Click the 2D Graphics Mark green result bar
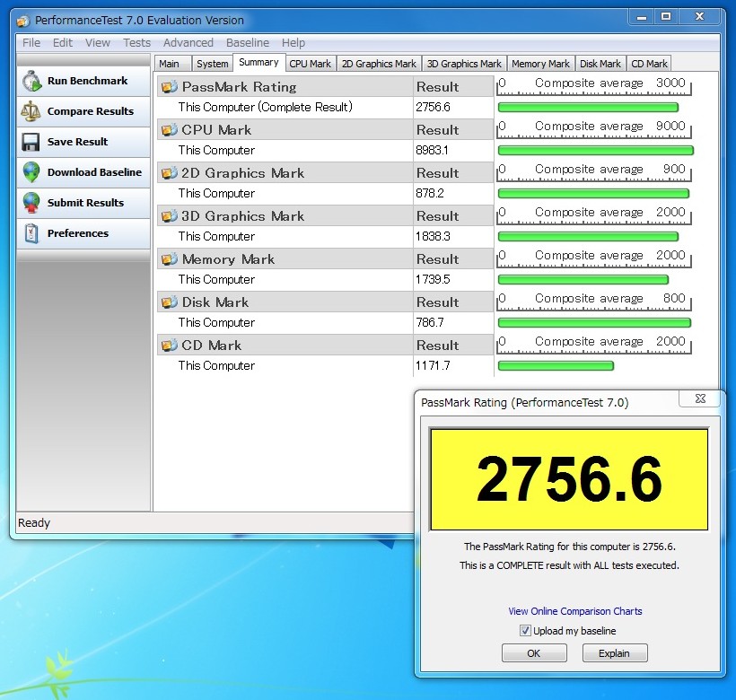This screenshot has height=700, width=736. point(593,193)
